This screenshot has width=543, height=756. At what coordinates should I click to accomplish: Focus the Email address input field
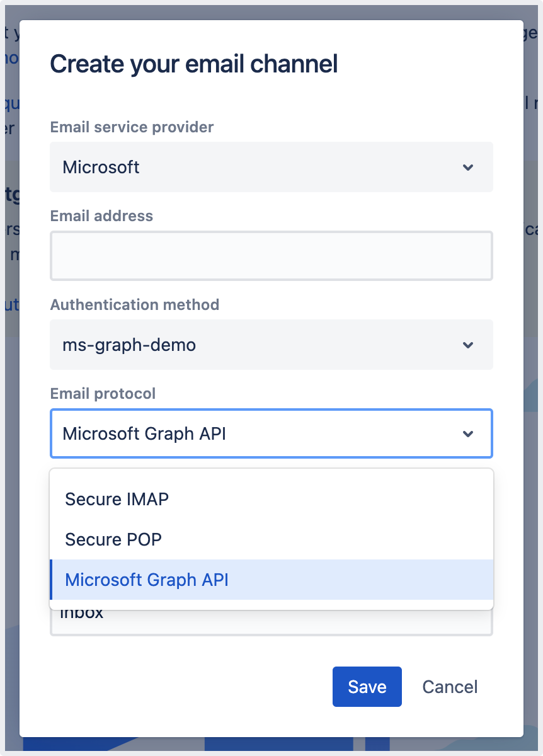[271, 256]
